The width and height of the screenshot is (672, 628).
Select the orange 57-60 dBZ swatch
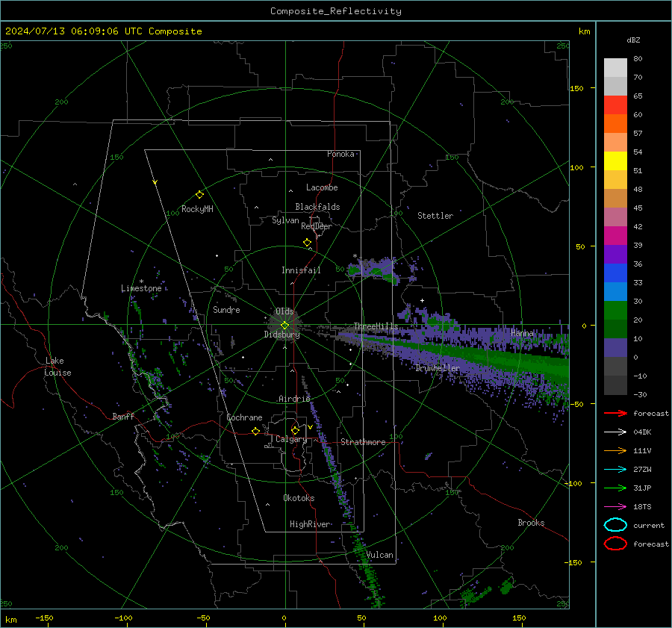615,123
